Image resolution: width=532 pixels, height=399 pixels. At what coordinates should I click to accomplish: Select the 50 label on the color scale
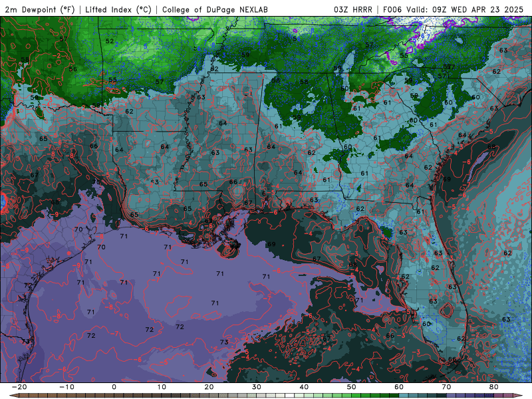[352, 387]
